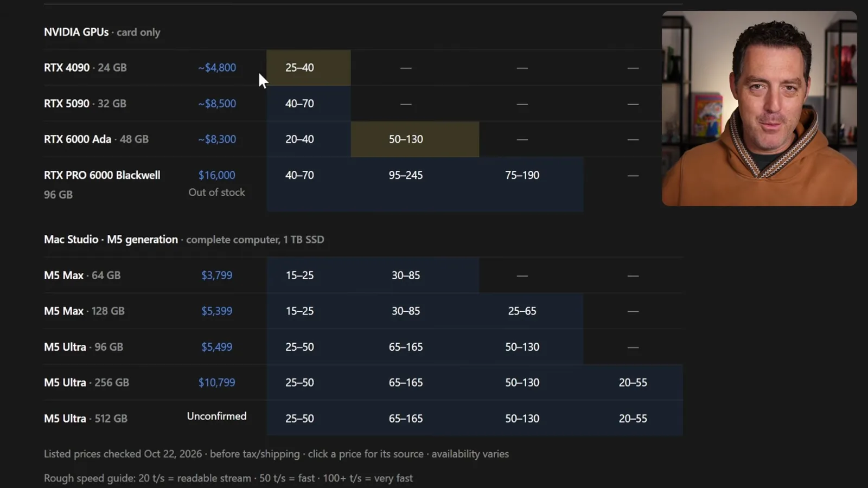Select the 30–85 cell in M5 Max 64 GB row
Screen dimensions: 868x488
pyautogui.click(x=415, y=275)
